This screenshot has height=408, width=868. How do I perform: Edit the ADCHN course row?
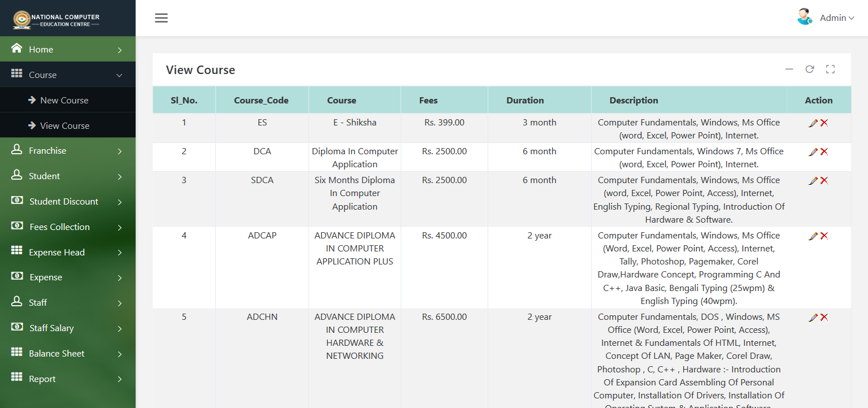pyautogui.click(x=813, y=317)
